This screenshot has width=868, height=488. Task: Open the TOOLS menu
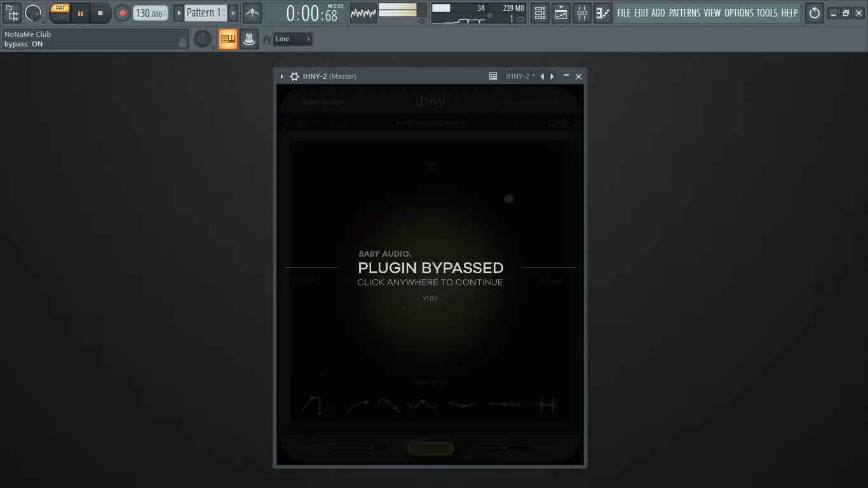click(x=767, y=13)
